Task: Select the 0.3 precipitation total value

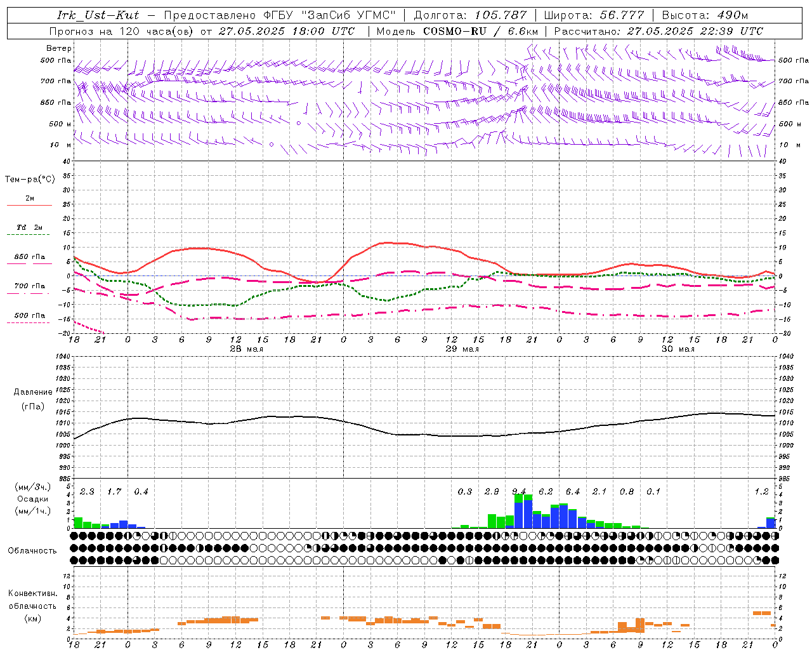Action: pyautogui.click(x=465, y=491)
